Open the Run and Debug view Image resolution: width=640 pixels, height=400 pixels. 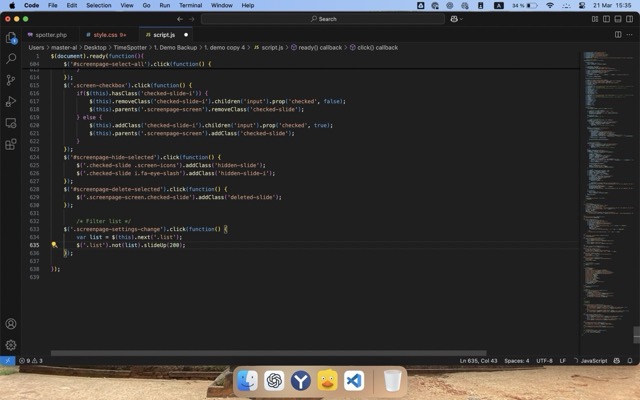pos(11,101)
